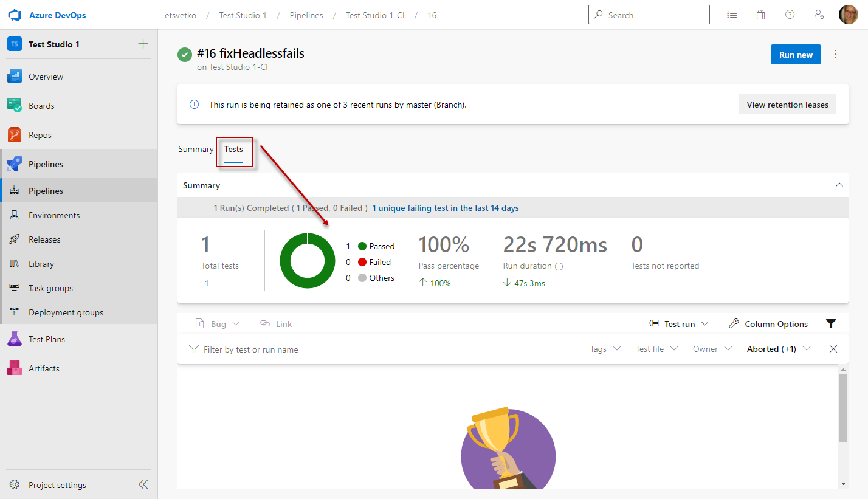Image resolution: width=868 pixels, height=499 pixels.
Task: Open the Test file filter dropdown
Action: pos(657,349)
